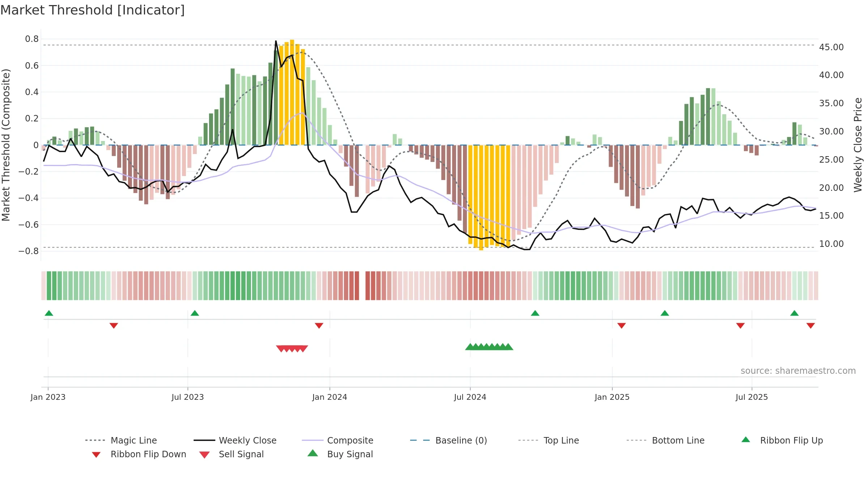
Task: Toggle the Composite legend entry
Action: pyautogui.click(x=337, y=440)
